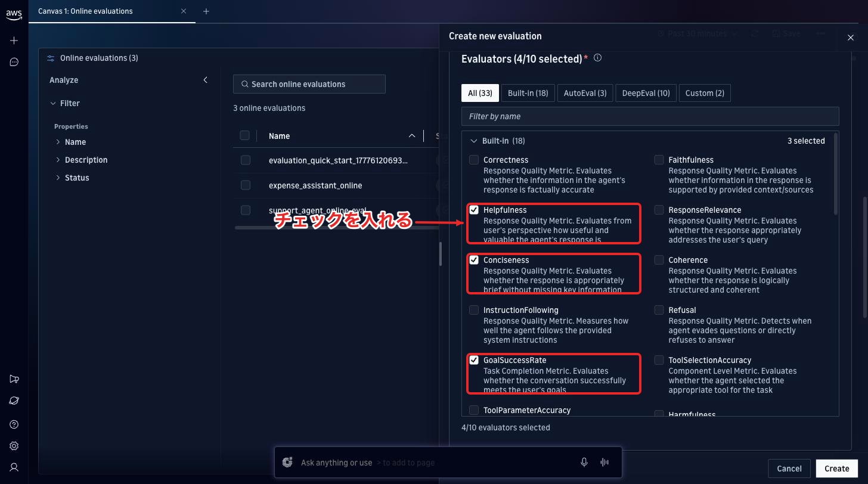Uncheck the GoalSuccessRate evaluator
868x484 pixels.
pyautogui.click(x=474, y=360)
